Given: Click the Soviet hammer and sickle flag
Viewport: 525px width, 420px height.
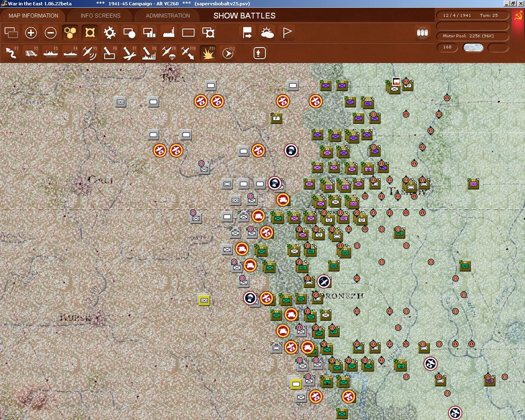Looking at the screenshot, I should (x=518, y=16).
